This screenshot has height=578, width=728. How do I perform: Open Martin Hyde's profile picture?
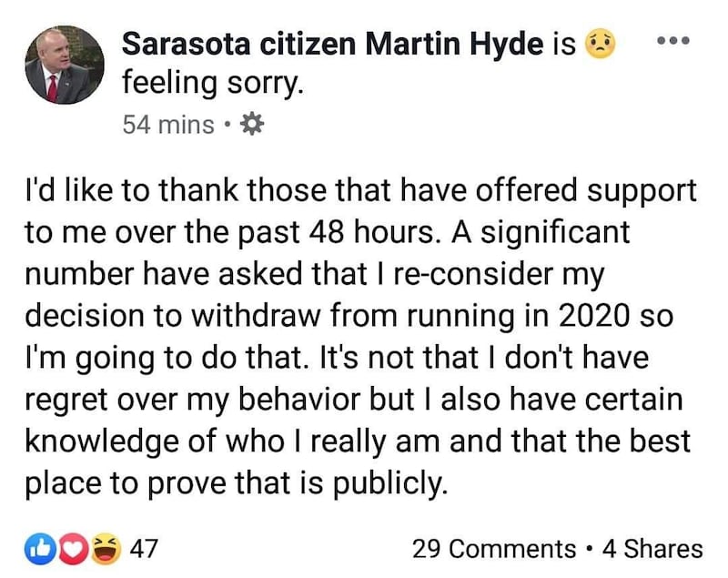coord(65,65)
